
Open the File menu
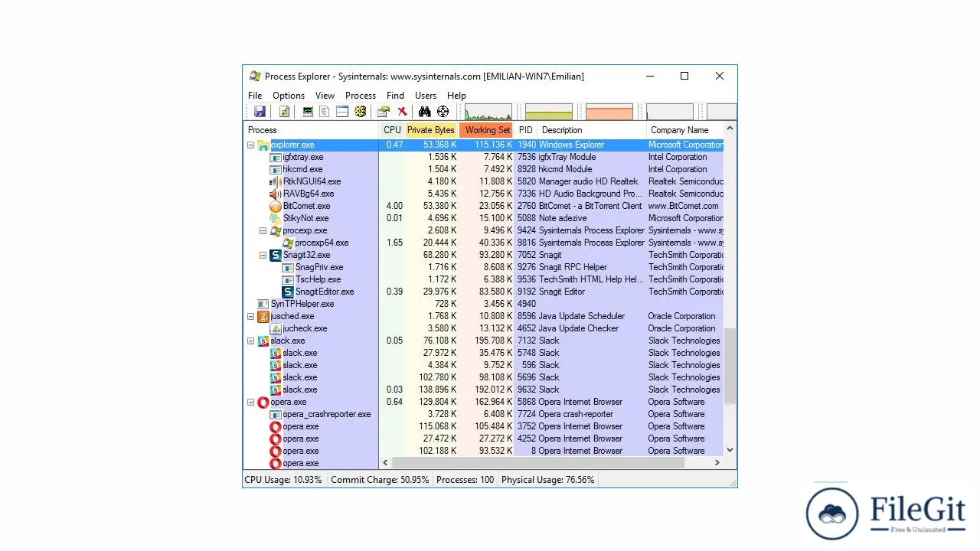pyautogui.click(x=255, y=96)
